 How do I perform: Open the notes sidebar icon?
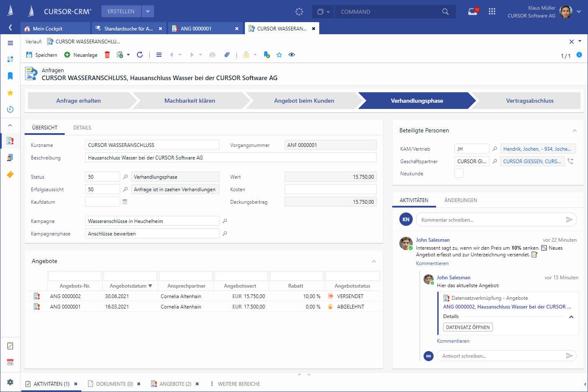(x=10, y=346)
